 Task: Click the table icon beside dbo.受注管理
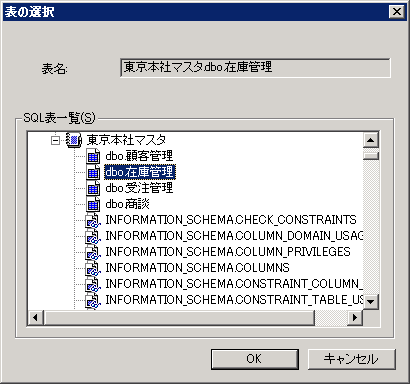93,188
